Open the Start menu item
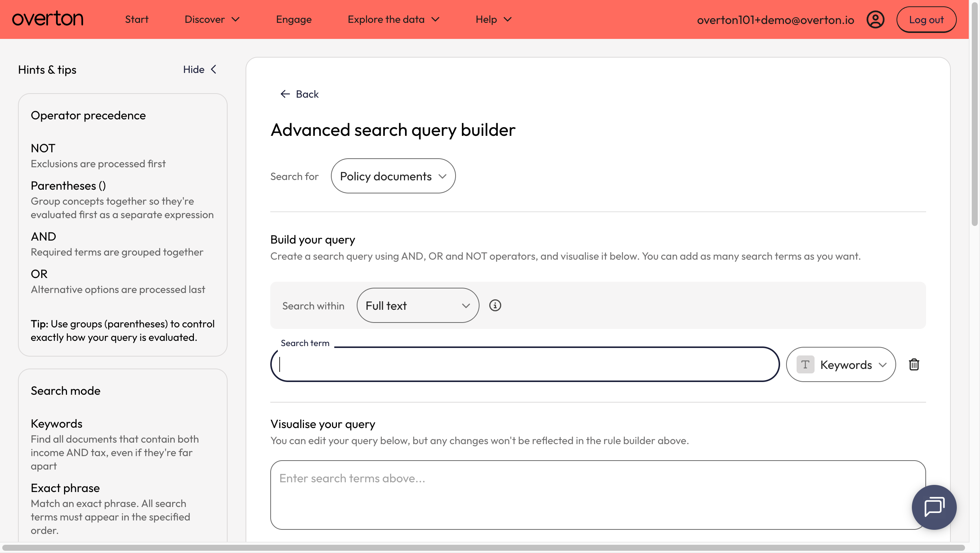Viewport: 980px width, 553px height. (137, 19)
